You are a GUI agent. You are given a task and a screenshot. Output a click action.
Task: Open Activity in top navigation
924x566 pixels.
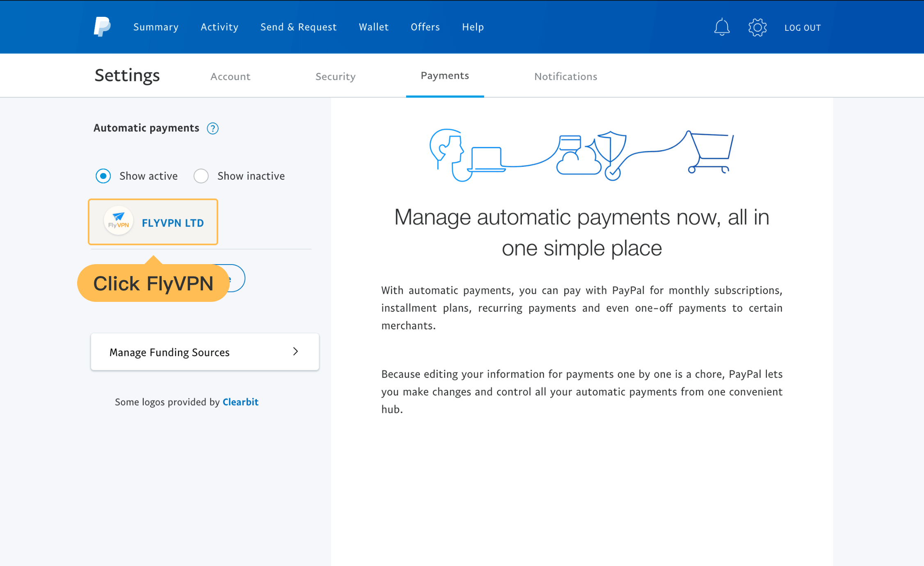tap(220, 27)
